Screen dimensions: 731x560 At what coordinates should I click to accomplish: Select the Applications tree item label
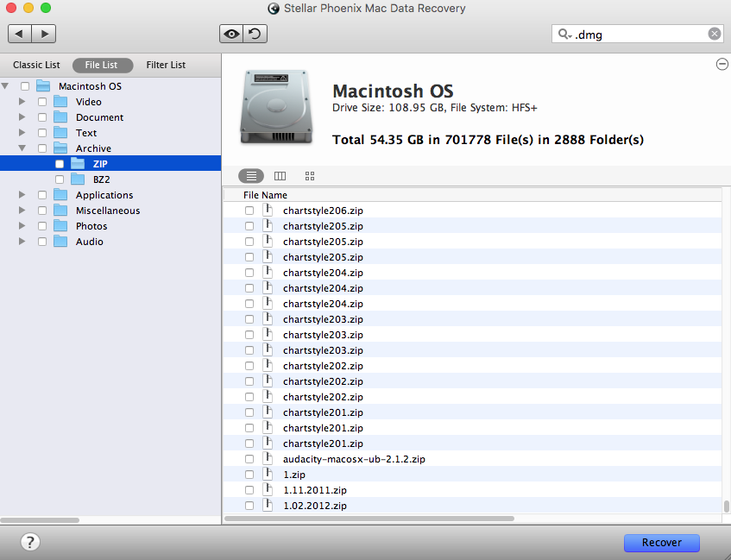coord(104,195)
